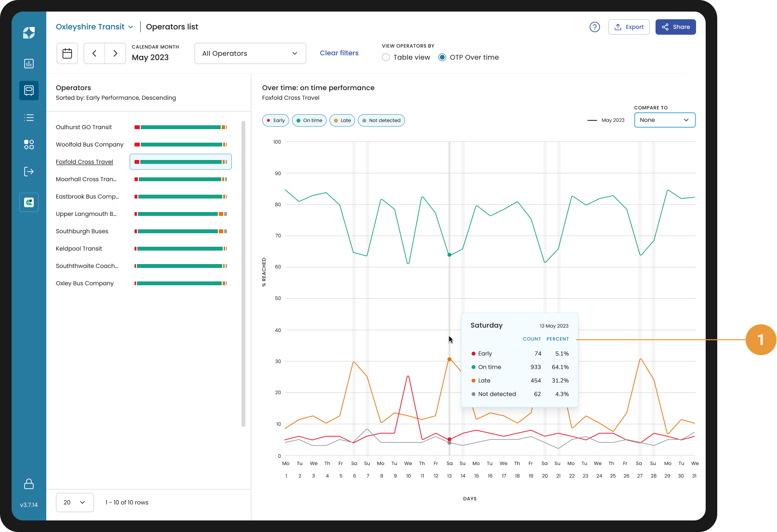Open the dashboard chart icon in sidebar
This screenshot has width=777, height=532.
pos(29,64)
